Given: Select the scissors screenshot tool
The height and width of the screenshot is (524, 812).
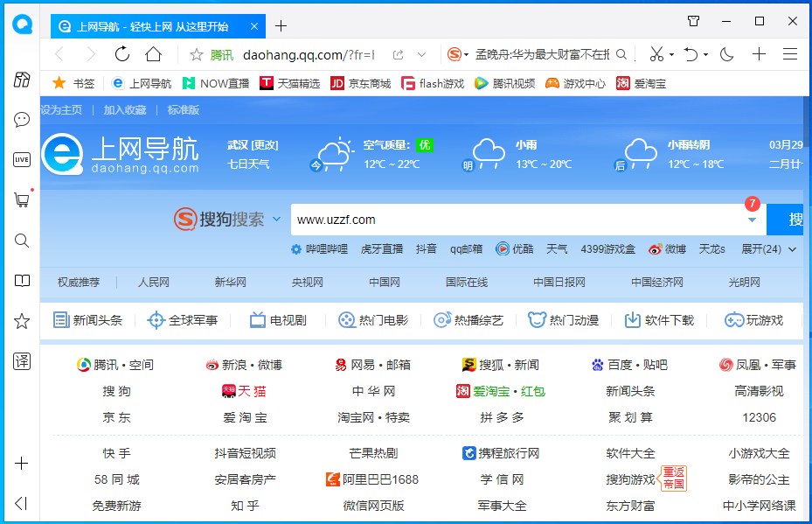Looking at the screenshot, I should (x=656, y=54).
